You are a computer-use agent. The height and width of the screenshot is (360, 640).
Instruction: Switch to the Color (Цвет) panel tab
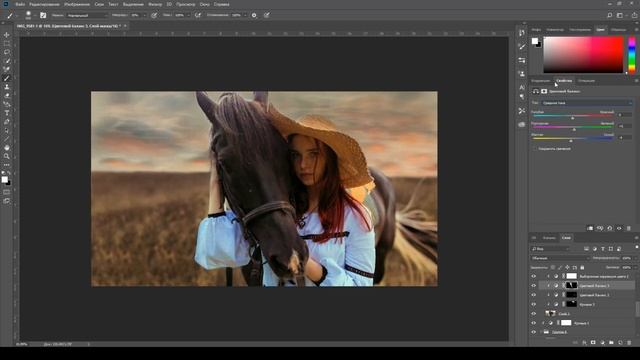click(x=600, y=29)
